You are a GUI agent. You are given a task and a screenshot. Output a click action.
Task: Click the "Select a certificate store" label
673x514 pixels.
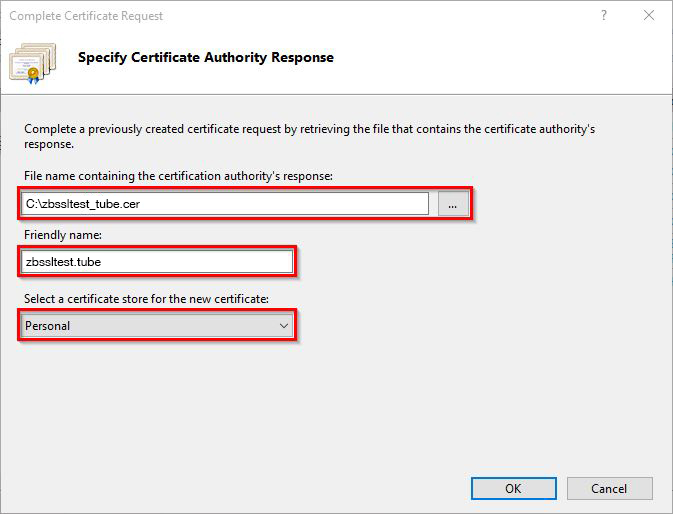[x=145, y=299]
